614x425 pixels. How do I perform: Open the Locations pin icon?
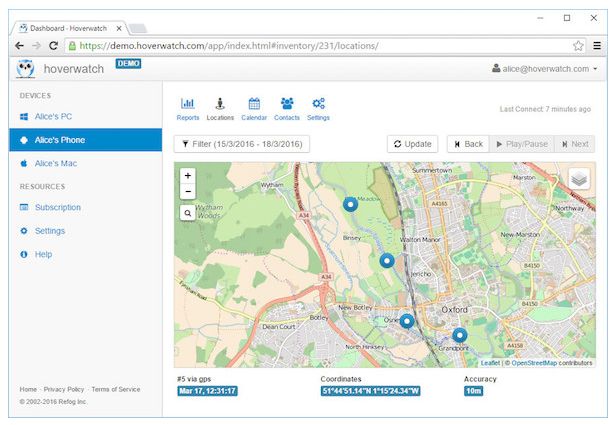[220, 103]
